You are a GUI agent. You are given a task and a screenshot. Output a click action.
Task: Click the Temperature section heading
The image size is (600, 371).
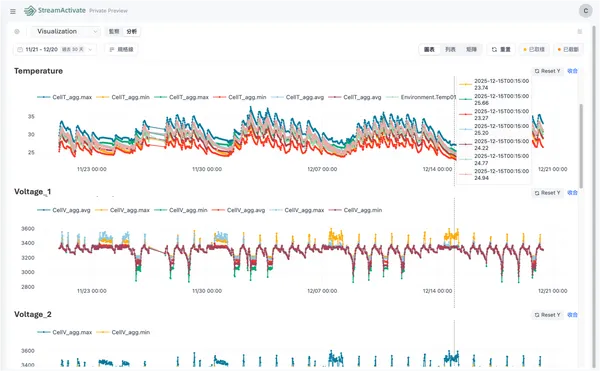tap(38, 71)
